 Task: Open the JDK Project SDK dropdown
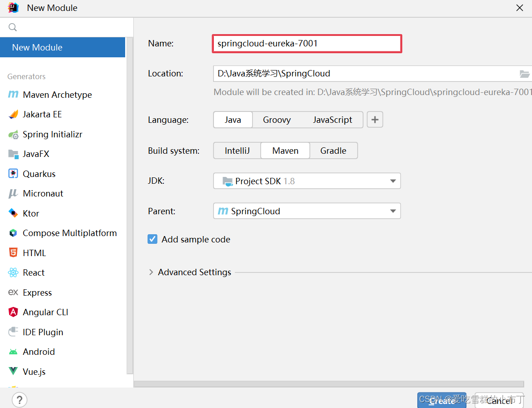point(307,181)
